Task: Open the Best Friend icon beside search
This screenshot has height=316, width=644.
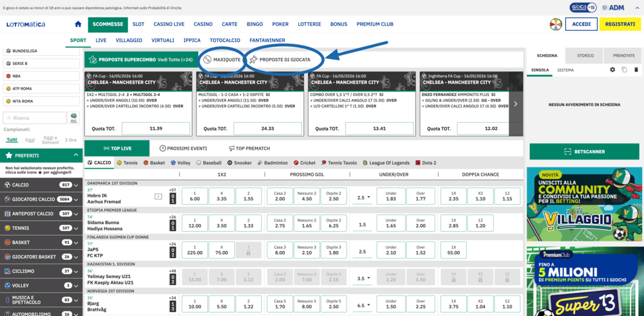Action: click(74, 118)
